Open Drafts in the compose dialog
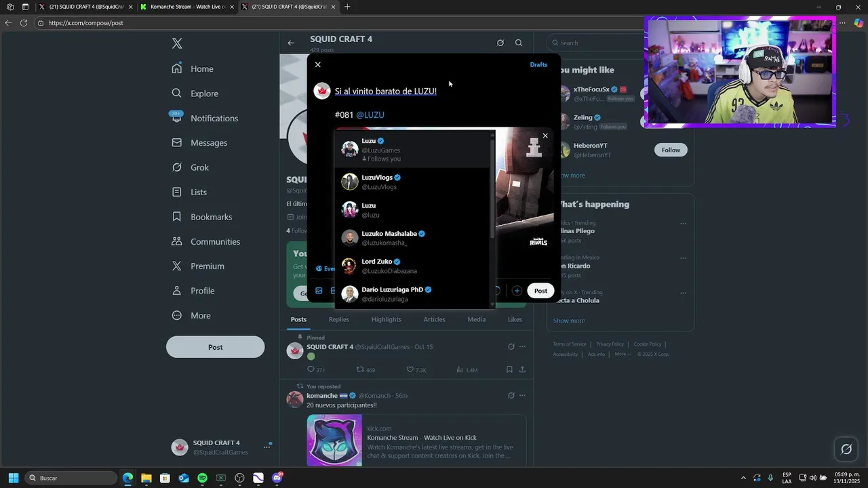Image resolution: width=868 pixels, height=488 pixels. pos(538,64)
